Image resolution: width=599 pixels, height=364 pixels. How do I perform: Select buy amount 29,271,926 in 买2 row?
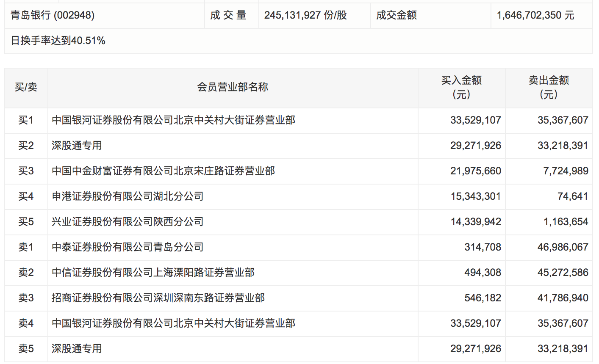pyautogui.click(x=476, y=146)
